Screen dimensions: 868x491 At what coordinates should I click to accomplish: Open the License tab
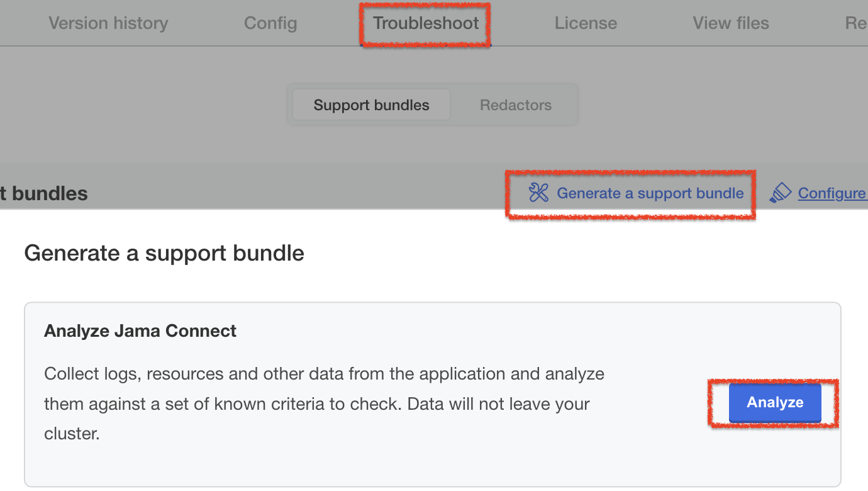586,23
